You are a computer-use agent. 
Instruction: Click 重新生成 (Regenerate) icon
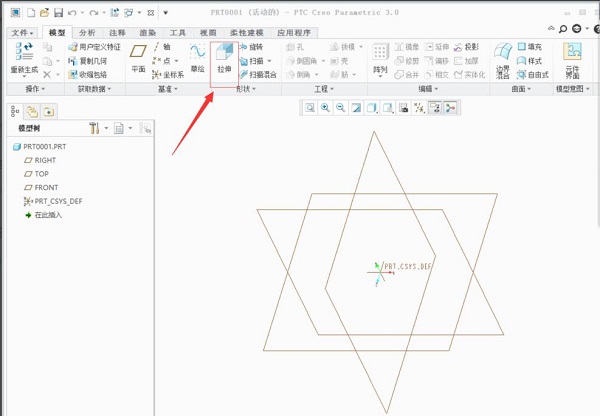24,58
